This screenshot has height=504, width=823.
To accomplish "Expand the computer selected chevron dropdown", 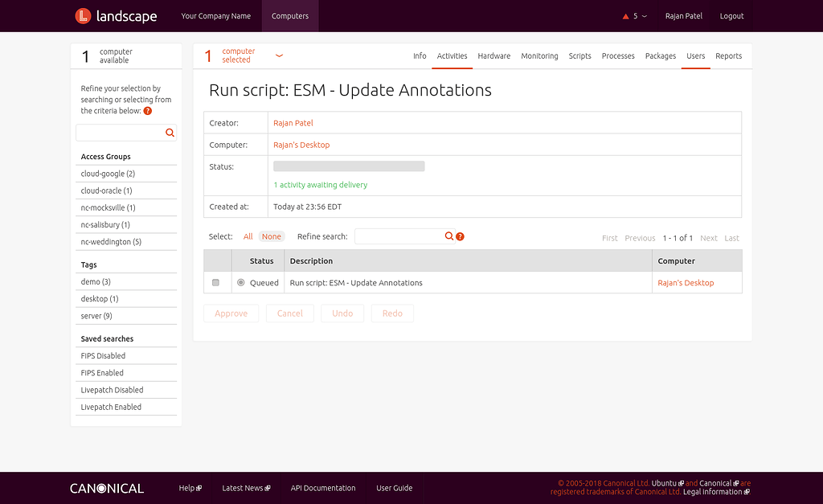I will point(278,56).
